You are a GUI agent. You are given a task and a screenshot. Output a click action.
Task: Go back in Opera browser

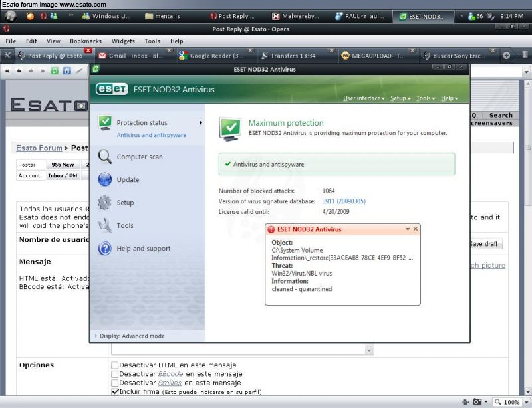[x=19, y=71]
